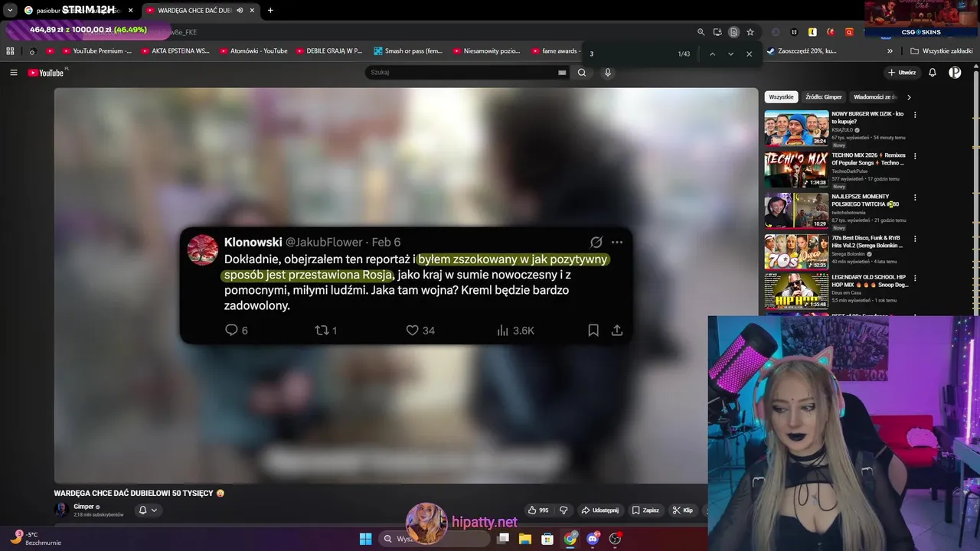The height and width of the screenshot is (551, 980).
Task: Click the Utwórz create button
Action: pyautogui.click(x=902, y=73)
